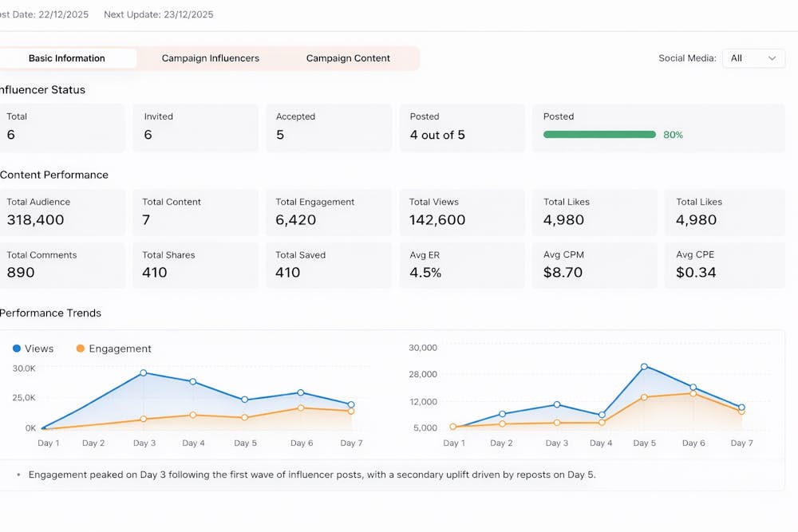Click the blue Views legend dot icon
This screenshot has width=798, height=532.
click(15, 349)
